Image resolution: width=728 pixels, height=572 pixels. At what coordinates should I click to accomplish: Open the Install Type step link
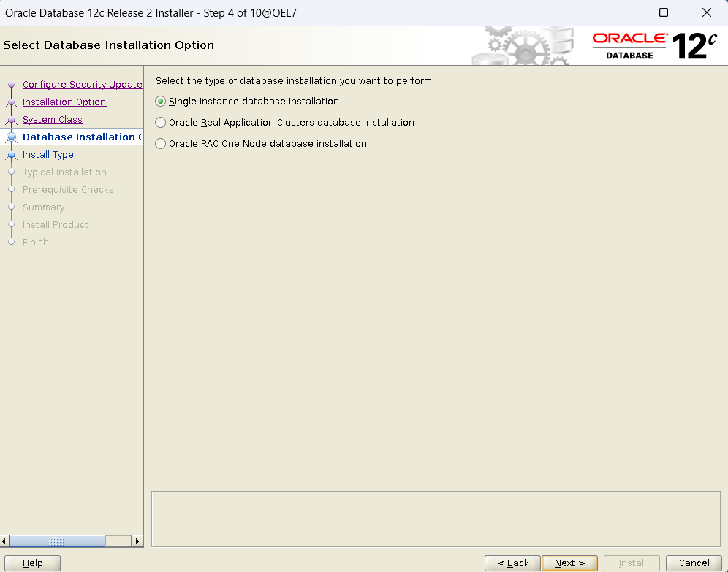[x=48, y=154]
